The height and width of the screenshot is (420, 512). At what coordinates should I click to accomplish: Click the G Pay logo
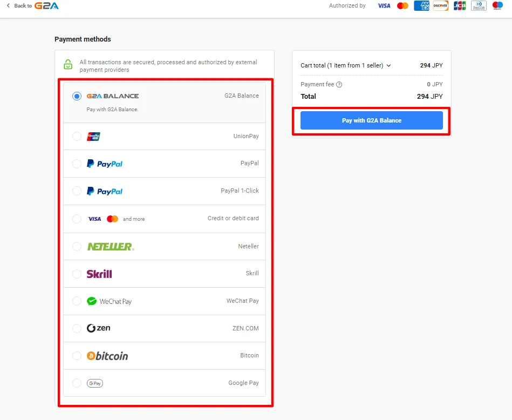(95, 383)
